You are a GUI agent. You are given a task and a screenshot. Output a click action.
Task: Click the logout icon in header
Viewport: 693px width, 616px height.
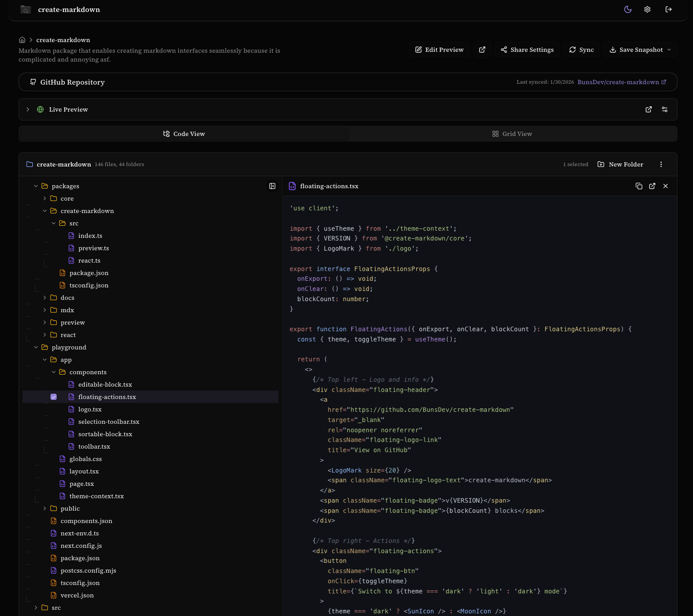[669, 9]
